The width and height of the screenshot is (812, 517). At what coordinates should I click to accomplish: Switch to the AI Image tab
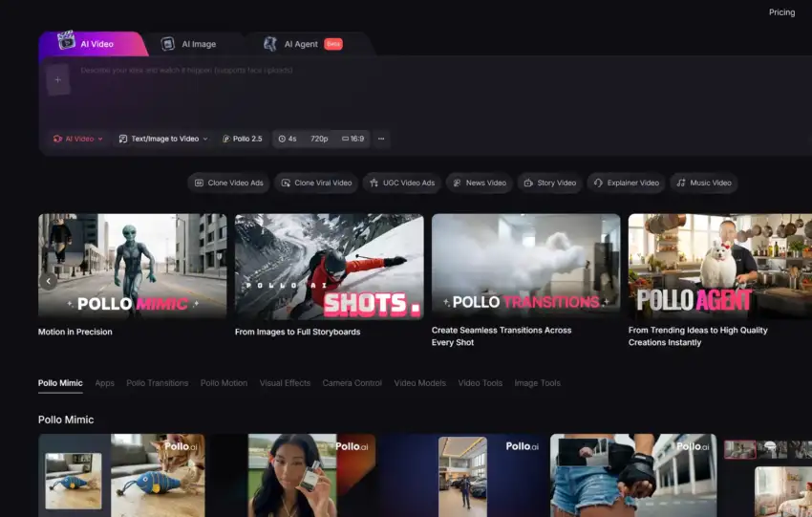click(189, 44)
